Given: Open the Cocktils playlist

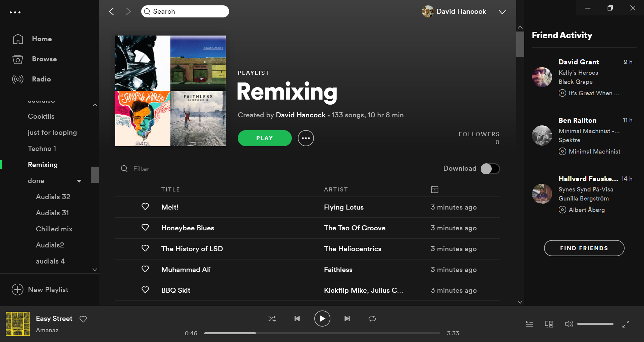Looking at the screenshot, I should (41, 116).
